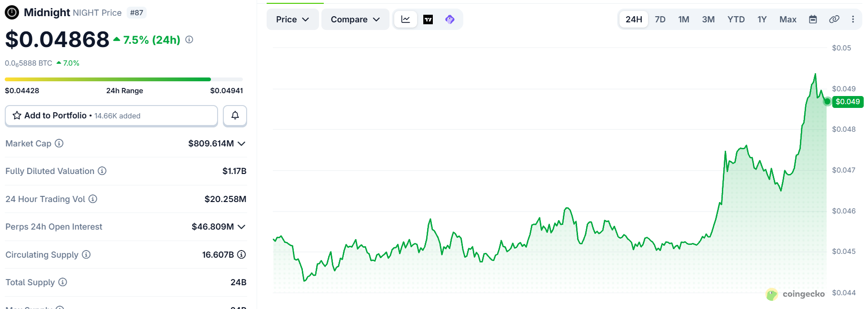This screenshot has width=868, height=309.
Task: Click the Midnight coin logo icon
Action: (x=12, y=12)
